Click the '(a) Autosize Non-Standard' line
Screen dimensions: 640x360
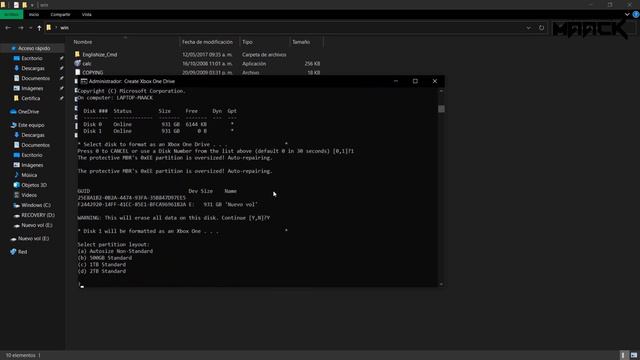(115, 251)
